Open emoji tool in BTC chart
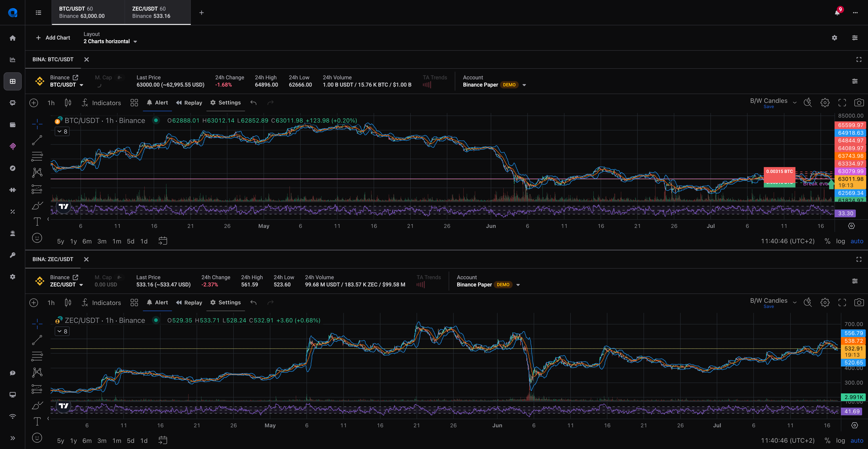Viewport: 868px width, 449px height. [37, 238]
